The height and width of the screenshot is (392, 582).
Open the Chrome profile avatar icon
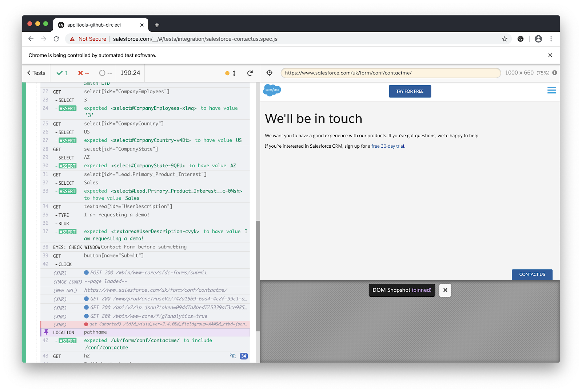(538, 39)
